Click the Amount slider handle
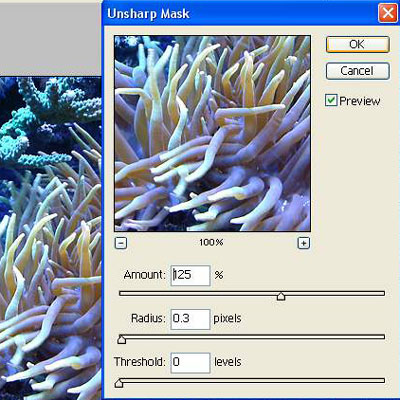This screenshot has height=400, width=400. coord(281,296)
